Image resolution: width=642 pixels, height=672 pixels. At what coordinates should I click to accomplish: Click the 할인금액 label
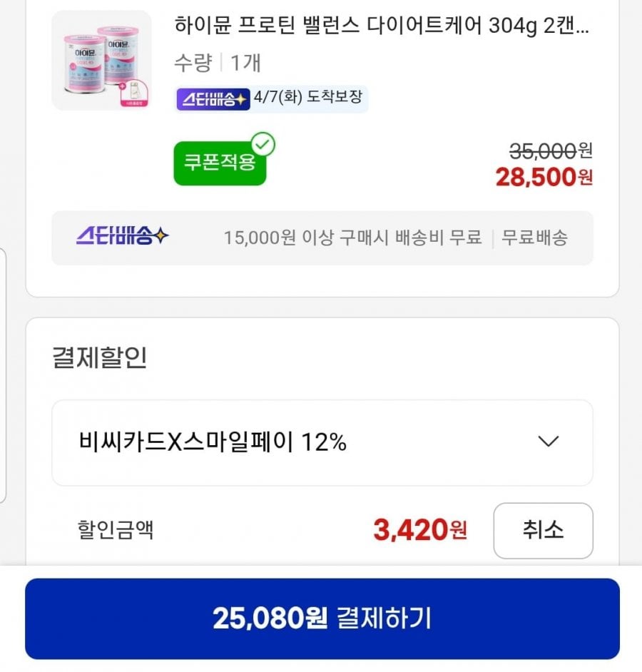coord(115,530)
